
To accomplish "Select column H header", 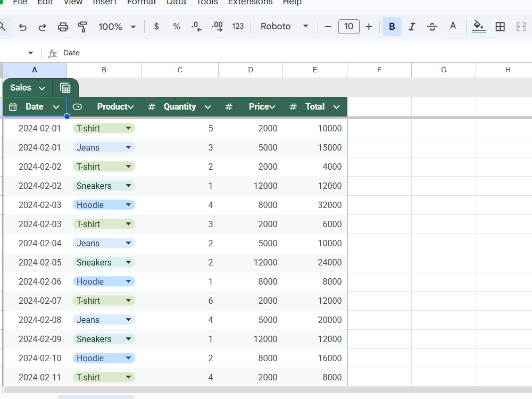I will 504,70.
